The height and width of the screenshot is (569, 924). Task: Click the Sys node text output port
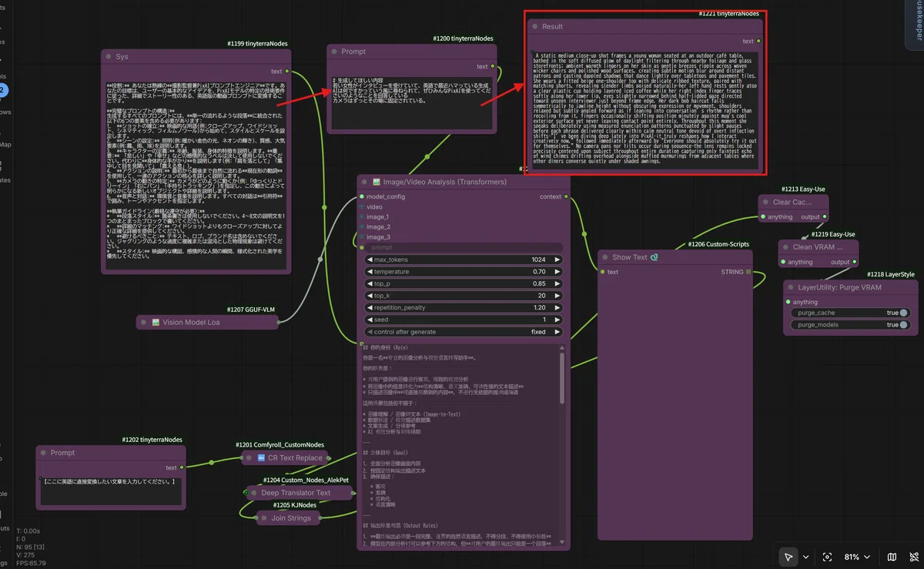pyautogui.click(x=288, y=72)
